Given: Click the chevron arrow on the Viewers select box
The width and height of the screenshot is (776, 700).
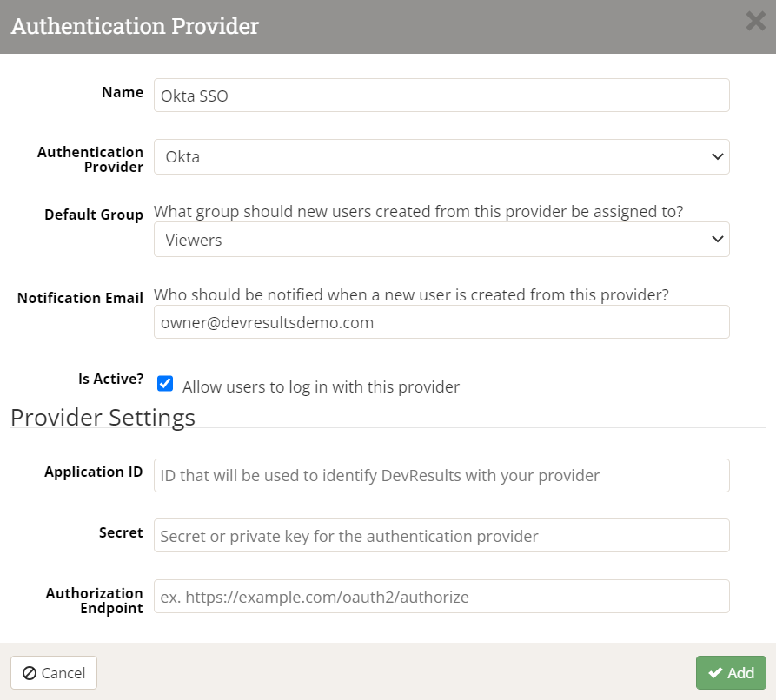Looking at the screenshot, I should (717, 240).
